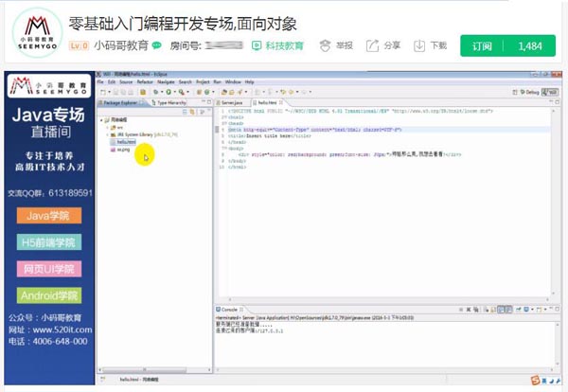Switch to the Type Hierarchy tab

point(172,101)
